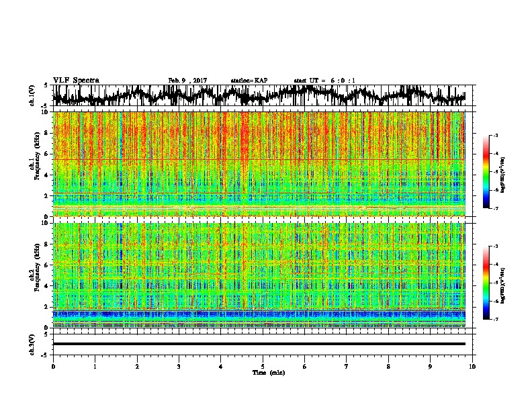This screenshot has width=532, height=411.
Task: Click the "VLF Spectra" title text
Action: [76, 81]
